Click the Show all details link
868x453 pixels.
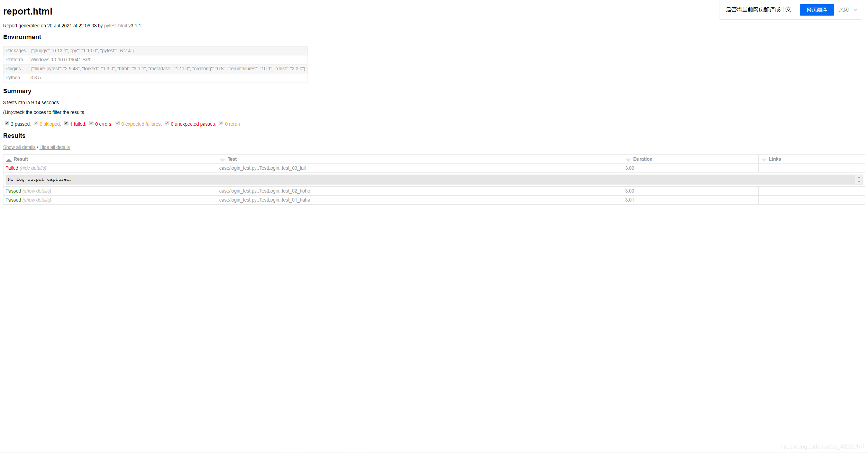[x=19, y=147]
